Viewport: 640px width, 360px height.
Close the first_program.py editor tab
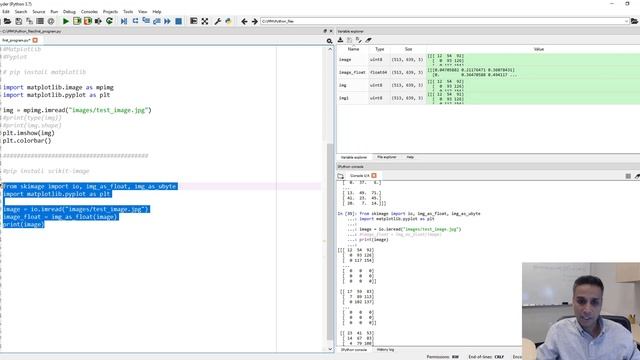[35, 40]
